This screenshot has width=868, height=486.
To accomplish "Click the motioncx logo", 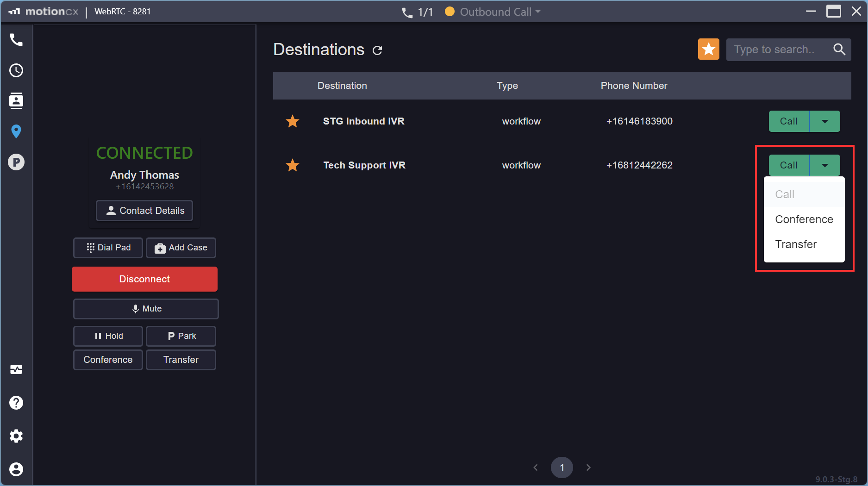I will point(44,12).
